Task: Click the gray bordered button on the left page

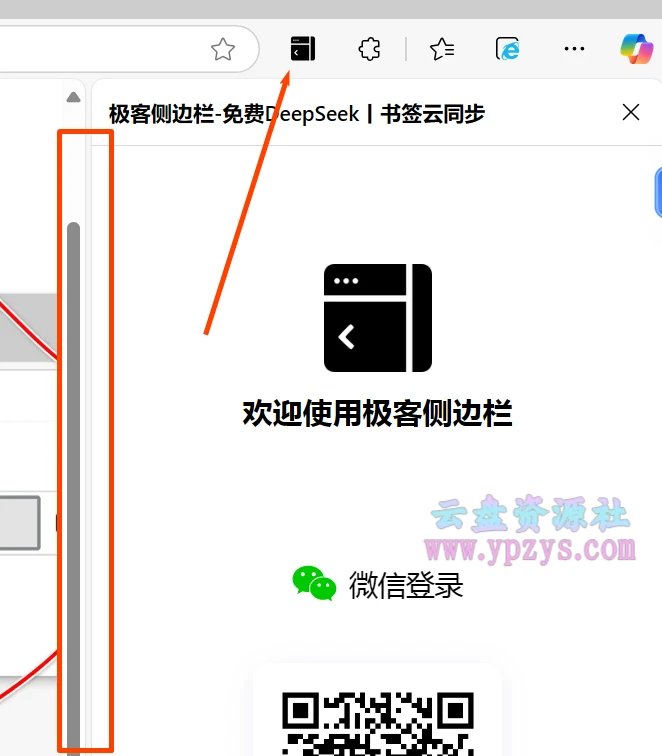Action: pos(20,522)
